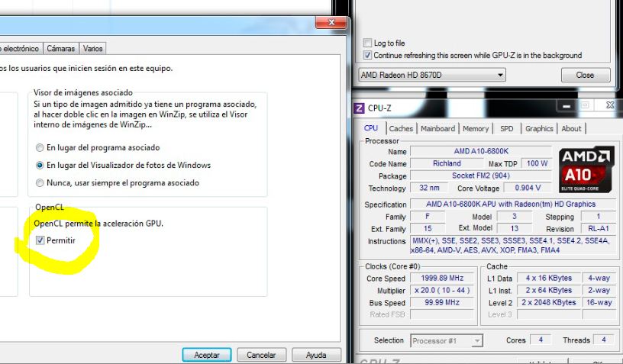
Task: Click the Package value Socket FM2 (904)
Action: click(x=481, y=176)
